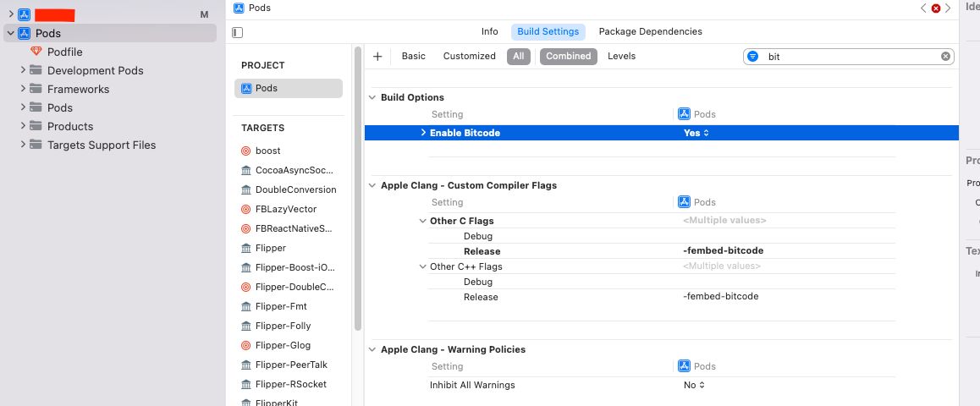980x406 pixels.
Task: Click the Podfile ruby icon
Action: 36,52
